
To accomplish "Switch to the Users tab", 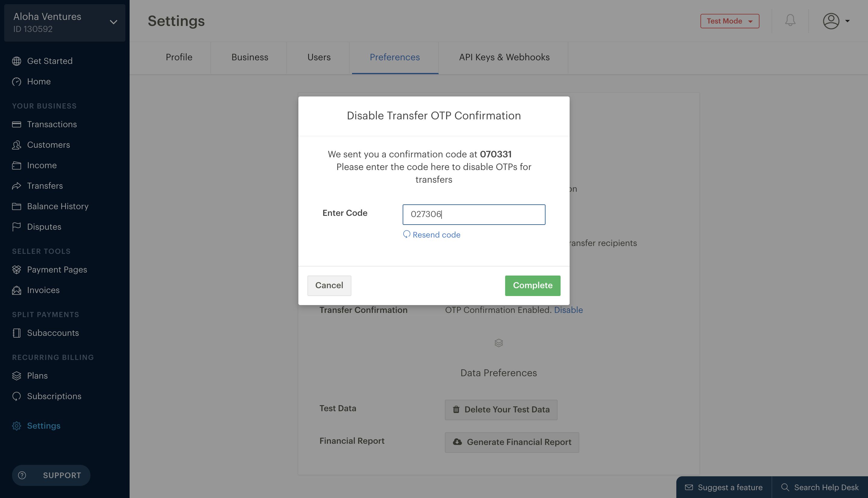I will tap(319, 57).
